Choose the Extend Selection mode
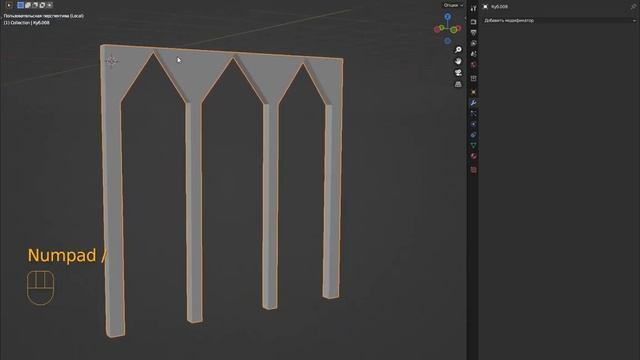The height and width of the screenshot is (360, 640). (x=28, y=5)
